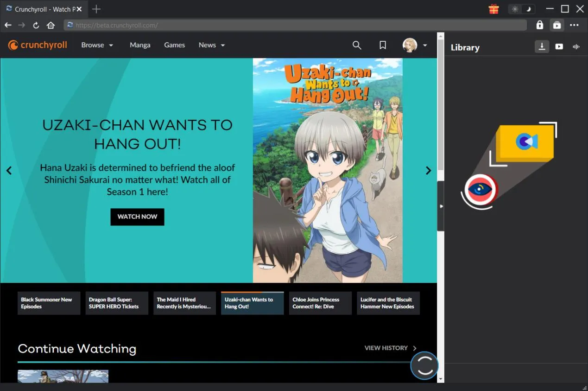Open the Library audio waveform icon

click(x=576, y=46)
